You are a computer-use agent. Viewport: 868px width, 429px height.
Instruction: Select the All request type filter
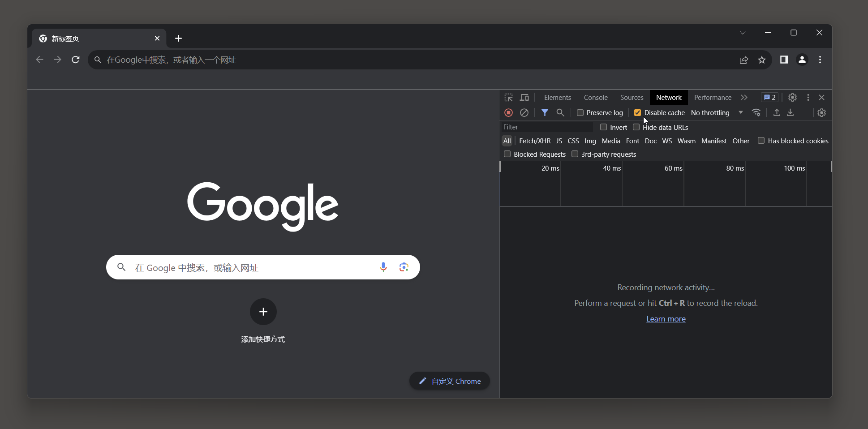pos(507,141)
